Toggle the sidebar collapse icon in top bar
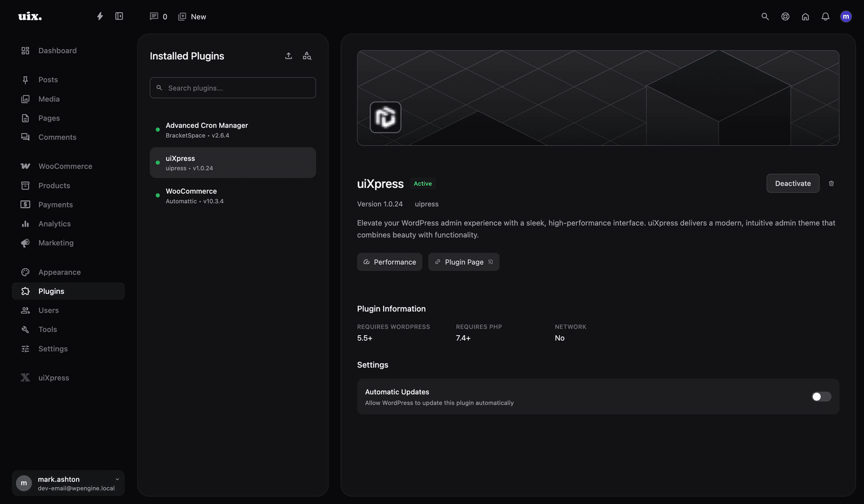Screen dimensions: 864x504 pyautogui.click(x=119, y=16)
